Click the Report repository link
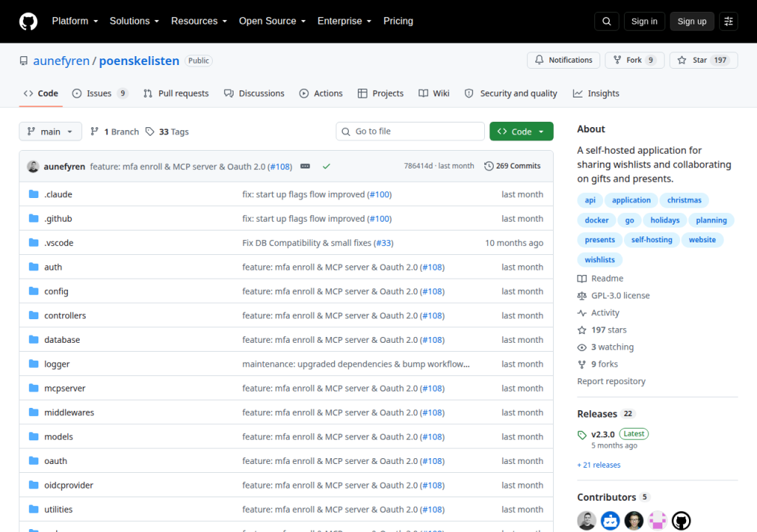Viewport: 757px width, 532px height. point(611,381)
